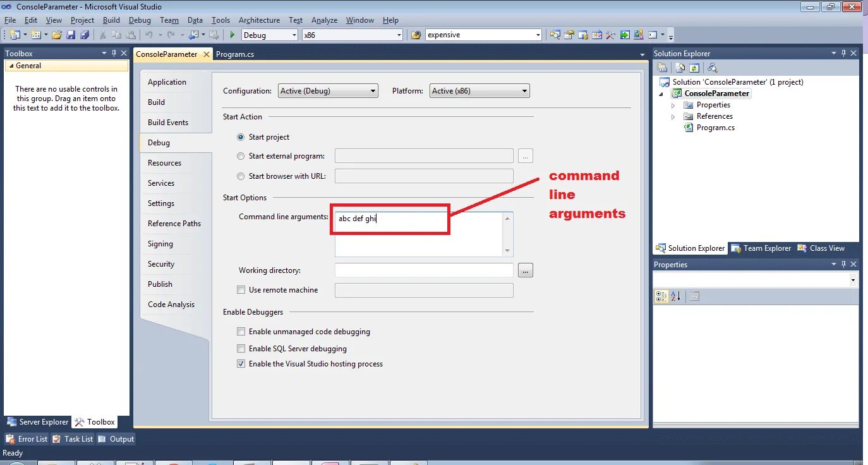Switch Properties panel to Categorized view
The image size is (868, 465).
click(661, 296)
